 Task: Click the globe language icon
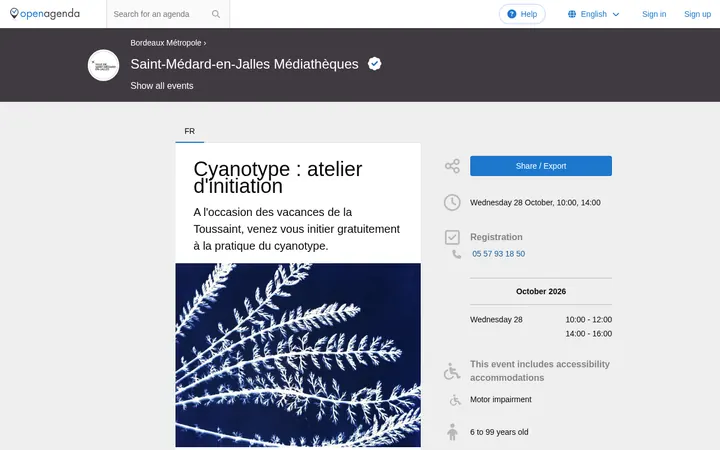coord(572,14)
